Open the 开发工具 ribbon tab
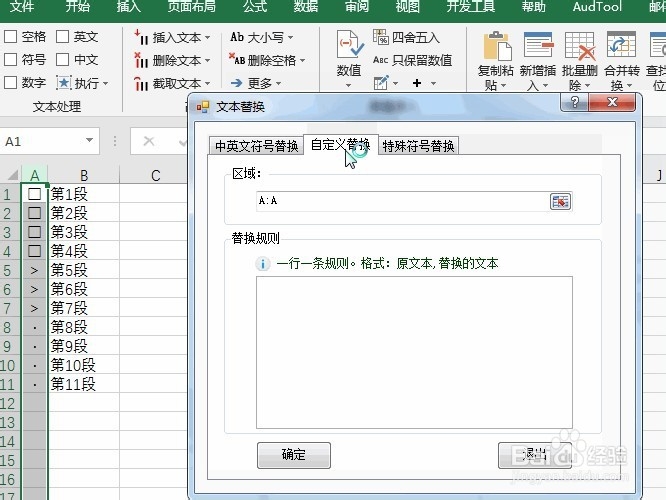Viewport: 666px width, 500px height. tap(471, 6)
